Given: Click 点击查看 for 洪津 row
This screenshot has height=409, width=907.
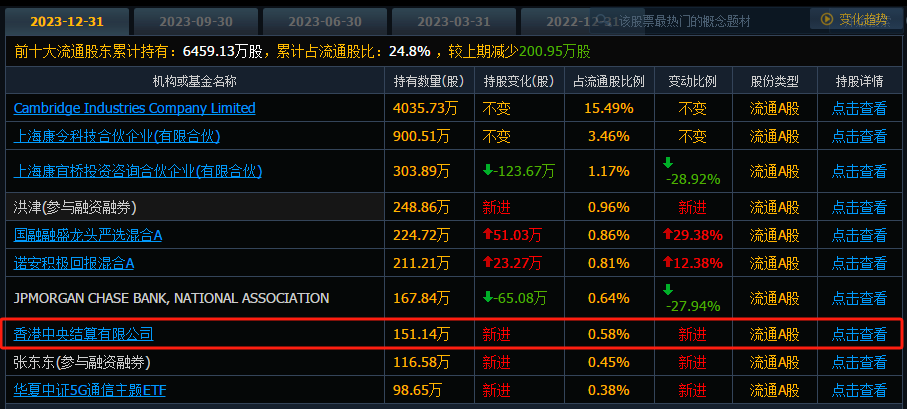Looking at the screenshot, I should (x=859, y=207).
